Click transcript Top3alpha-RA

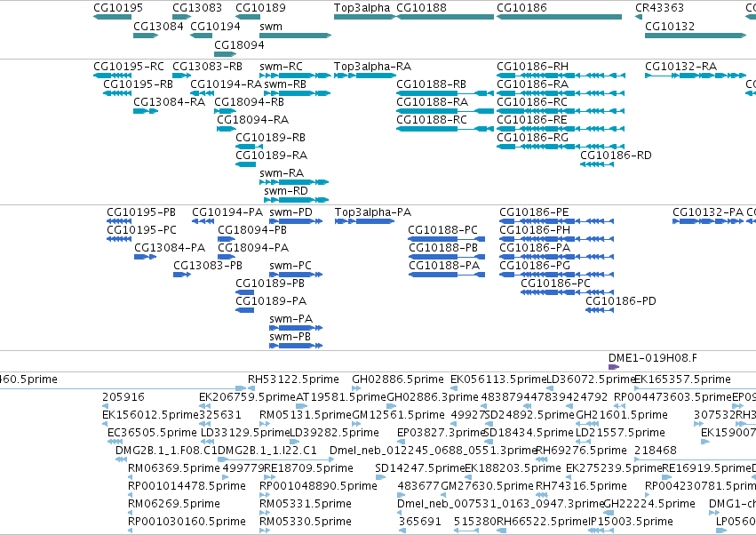pos(373,66)
